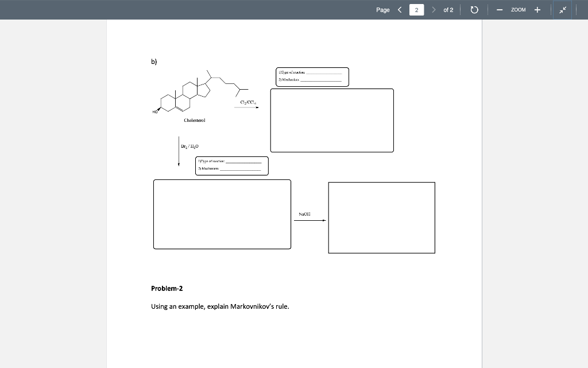Select the rotate document control
This screenshot has width=588, height=368.
pyautogui.click(x=473, y=9)
